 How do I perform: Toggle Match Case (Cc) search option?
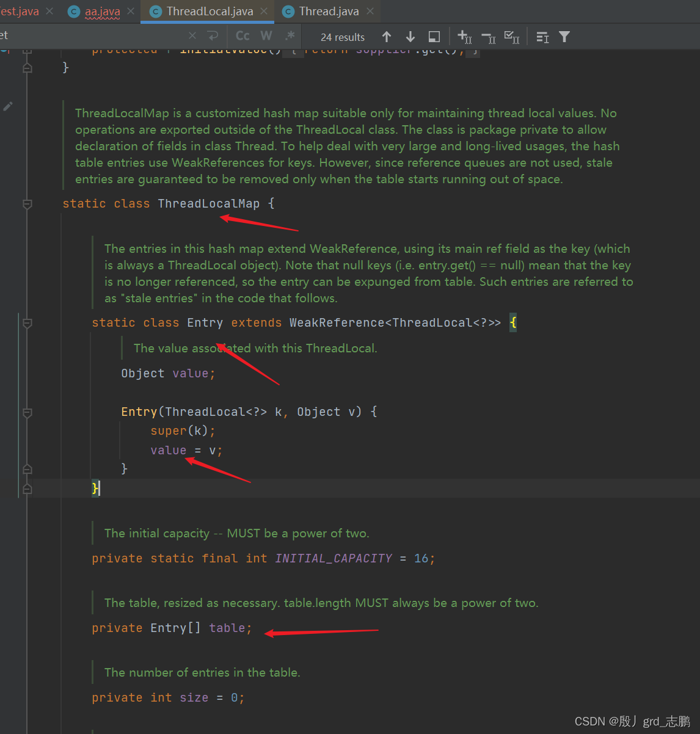coord(242,36)
